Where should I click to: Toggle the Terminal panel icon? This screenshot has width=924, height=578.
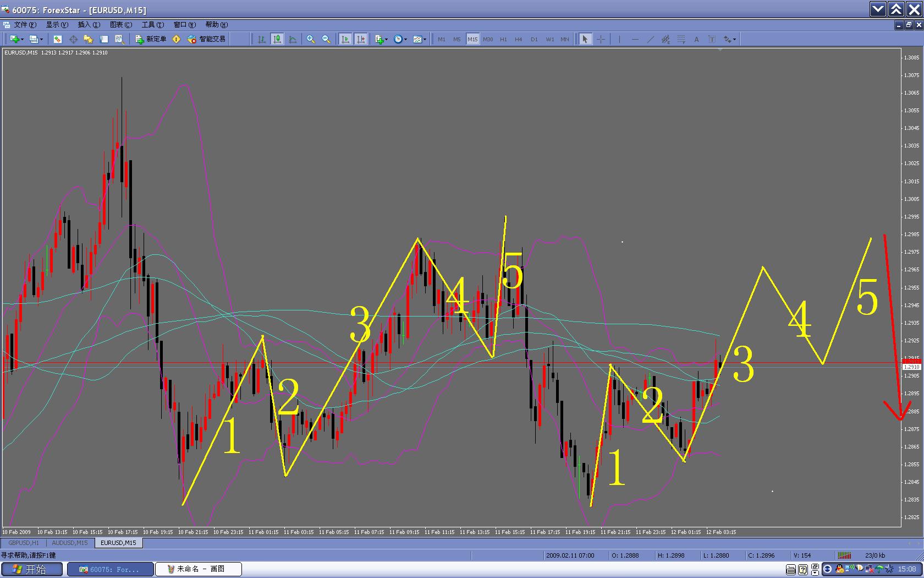click(x=104, y=39)
